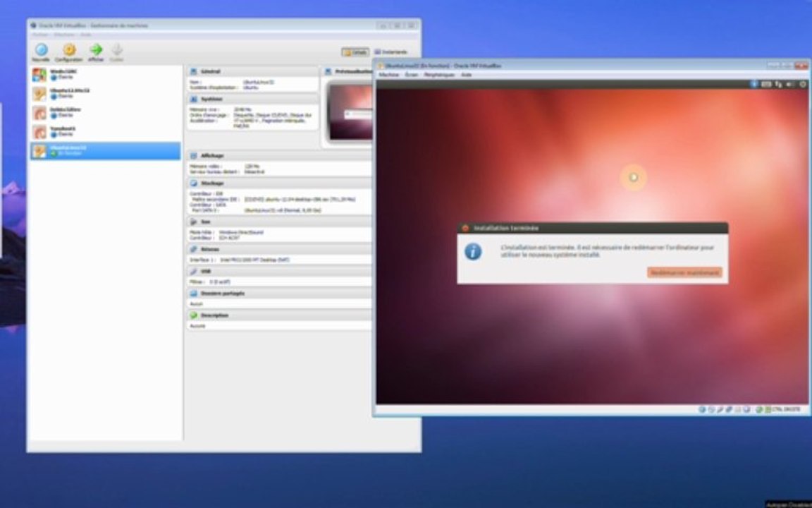Open the Ubuntu sound volume indicator
Screen dimensions: 812x508
point(790,84)
